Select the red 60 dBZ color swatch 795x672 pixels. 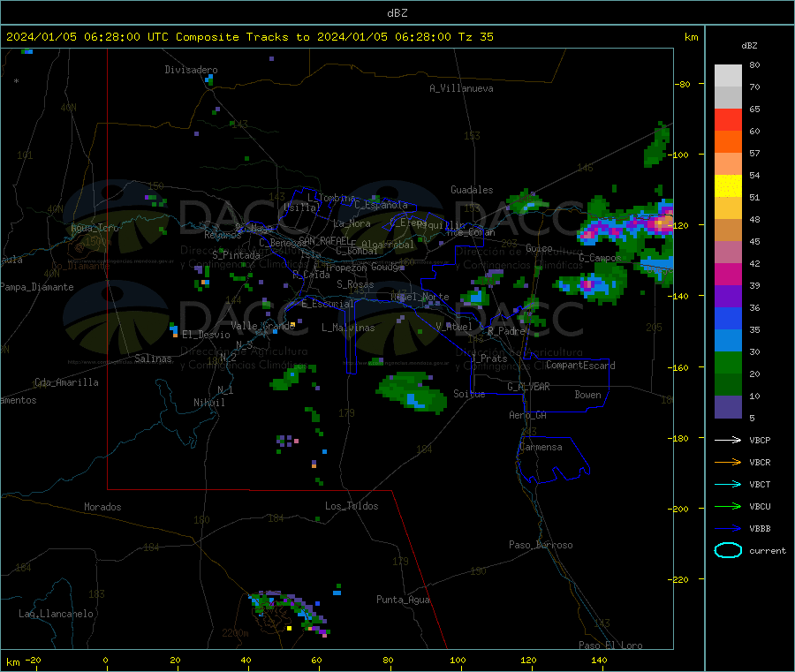[x=728, y=119]
